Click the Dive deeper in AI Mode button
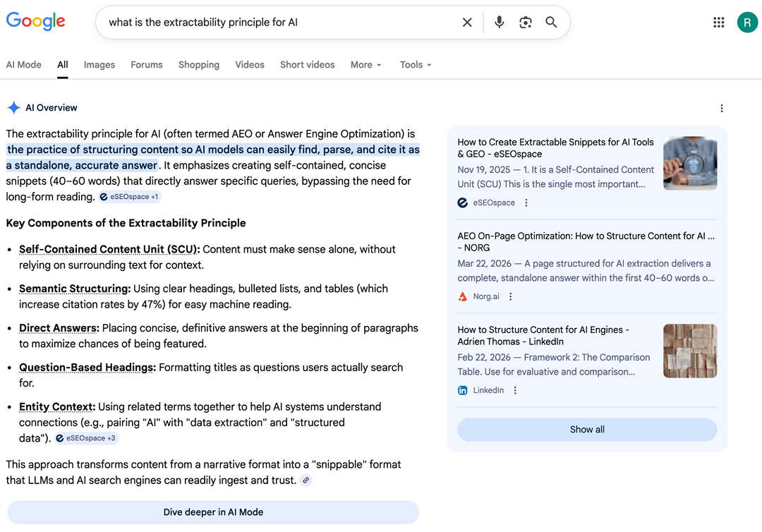The height and width of the screenshot is (532, 762). click(x=213, y=512)
